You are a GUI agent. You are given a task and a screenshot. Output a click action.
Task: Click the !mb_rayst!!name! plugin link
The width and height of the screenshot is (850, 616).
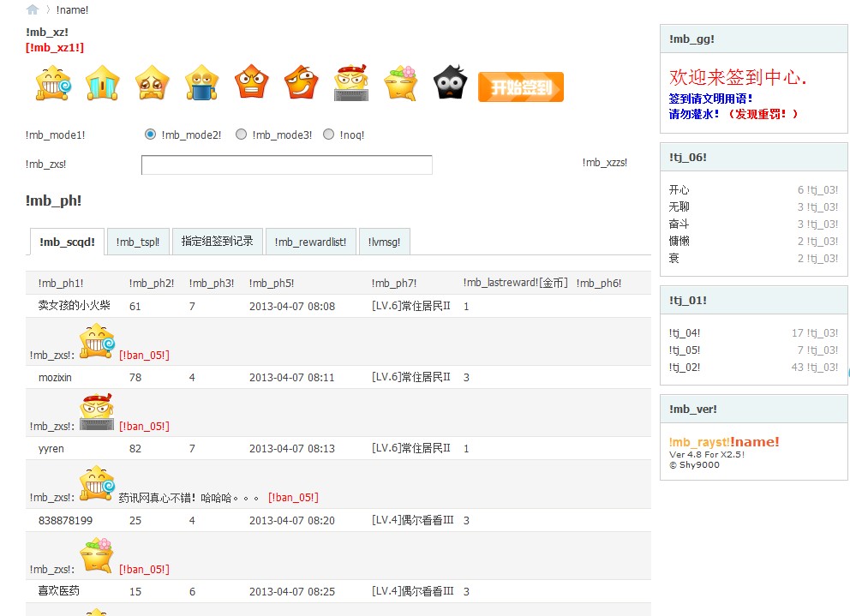724,442
